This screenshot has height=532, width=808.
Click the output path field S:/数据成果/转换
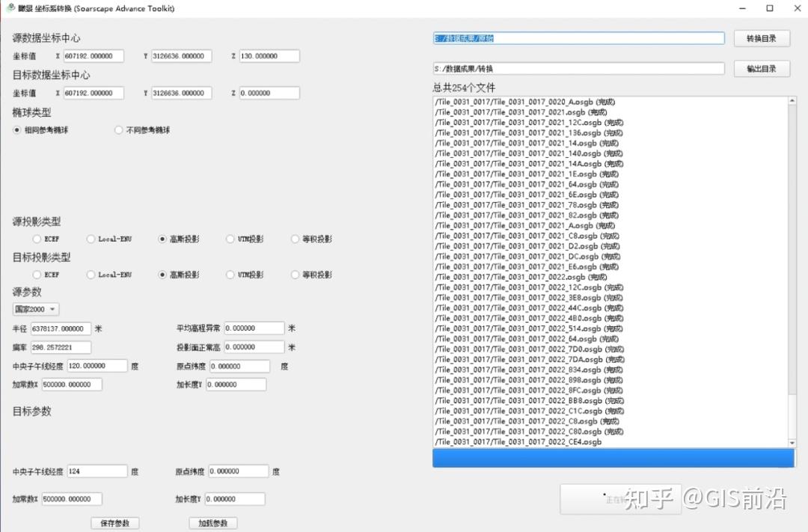[x=578, y=68]
